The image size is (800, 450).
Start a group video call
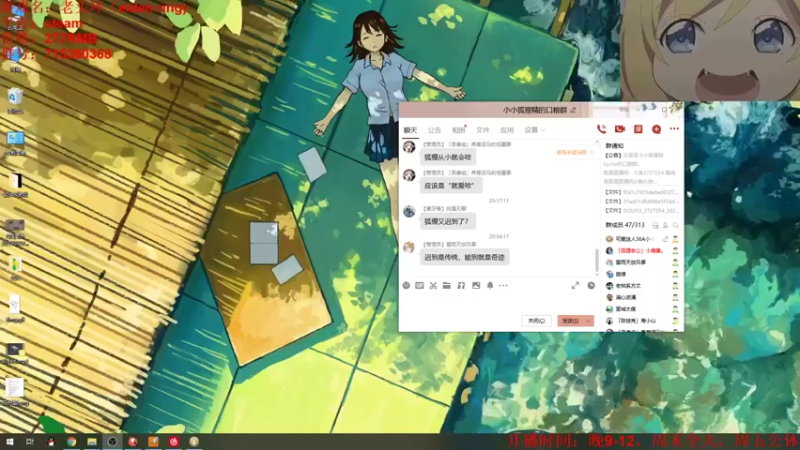coord(620,130)
